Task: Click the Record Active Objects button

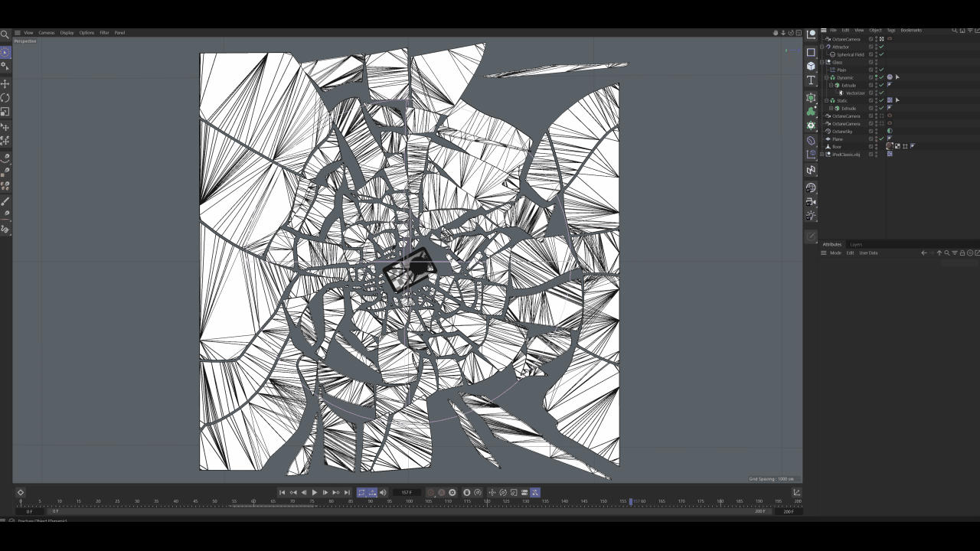Action: [431, 493]
